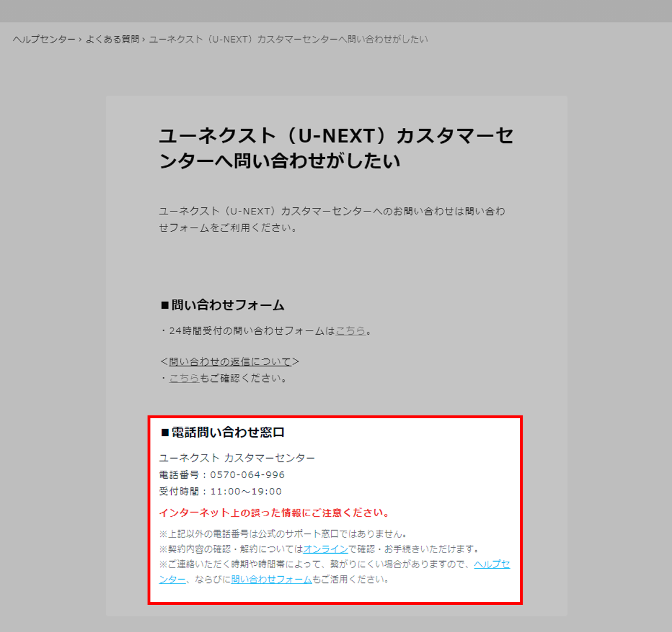Open the こちら link for the 24時間受付 contact form
Image resolution: width=672 pixels, height=632 pixels.
point(350,331)
